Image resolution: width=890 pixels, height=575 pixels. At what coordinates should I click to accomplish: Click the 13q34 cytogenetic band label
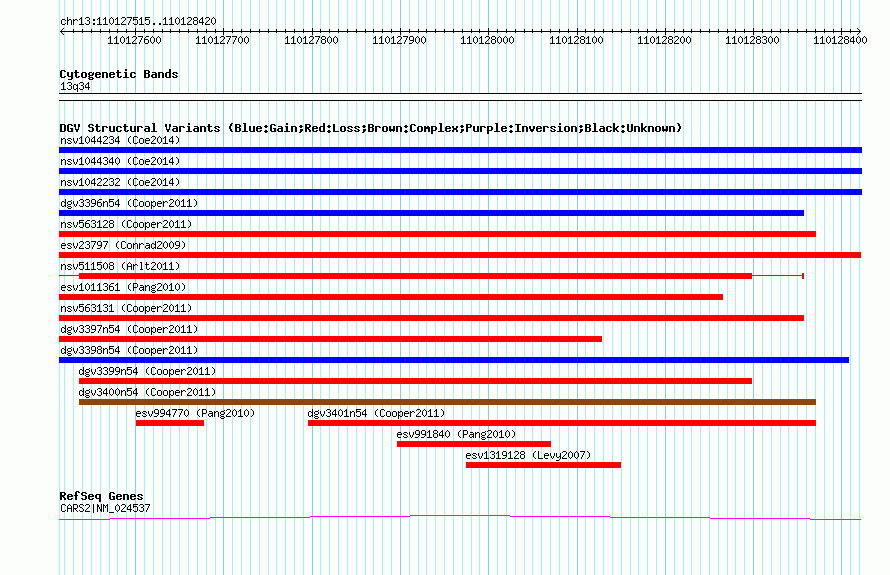pyautogui.click(x=75, y=86)
